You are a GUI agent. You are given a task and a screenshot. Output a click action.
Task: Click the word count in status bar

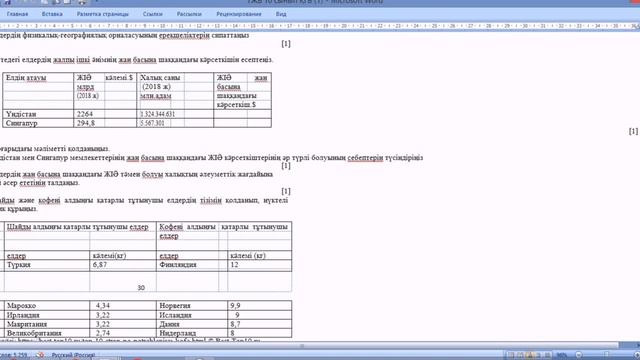coord(14,355)
